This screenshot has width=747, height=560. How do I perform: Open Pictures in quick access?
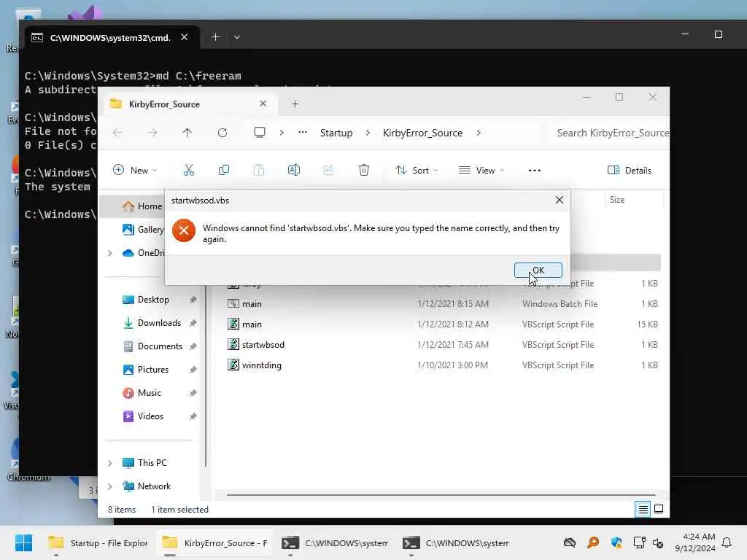pyautogui.click(x=152, y=370)
